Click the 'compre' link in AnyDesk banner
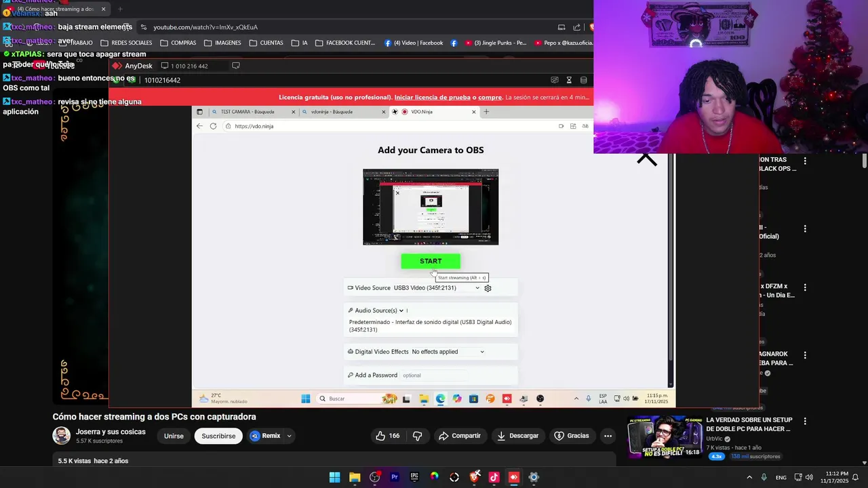The width and height of the screenshot is (868, 488). click(490, 98)
